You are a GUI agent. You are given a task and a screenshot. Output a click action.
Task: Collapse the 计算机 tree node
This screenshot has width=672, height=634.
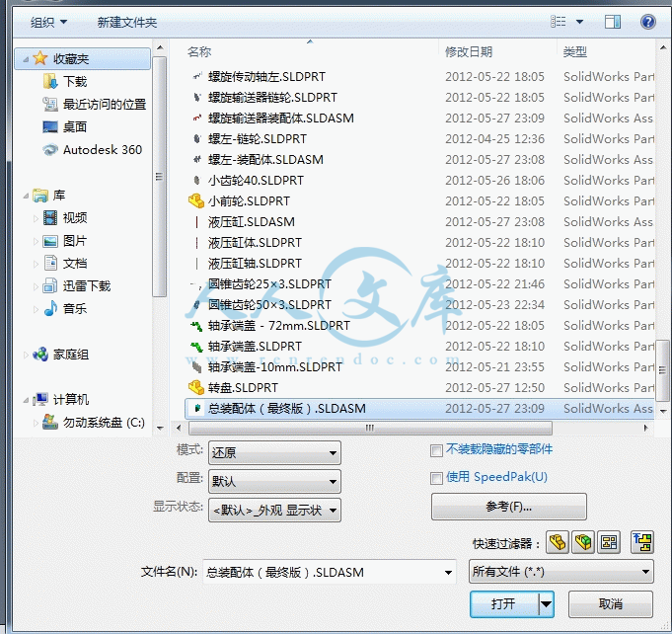(x=26, y=400)
